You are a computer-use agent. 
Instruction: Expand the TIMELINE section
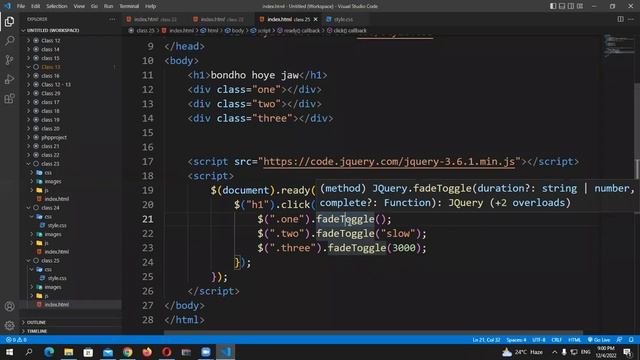37,331
